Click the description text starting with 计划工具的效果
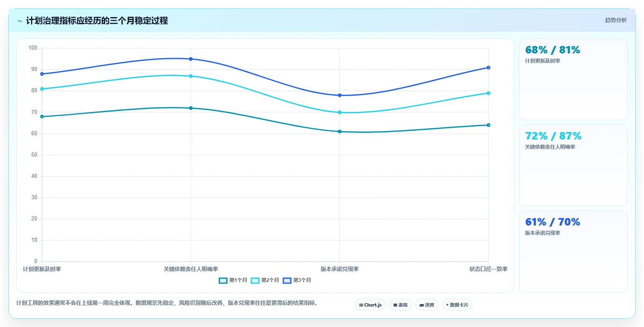644x327 pixels. pos(167,303)
